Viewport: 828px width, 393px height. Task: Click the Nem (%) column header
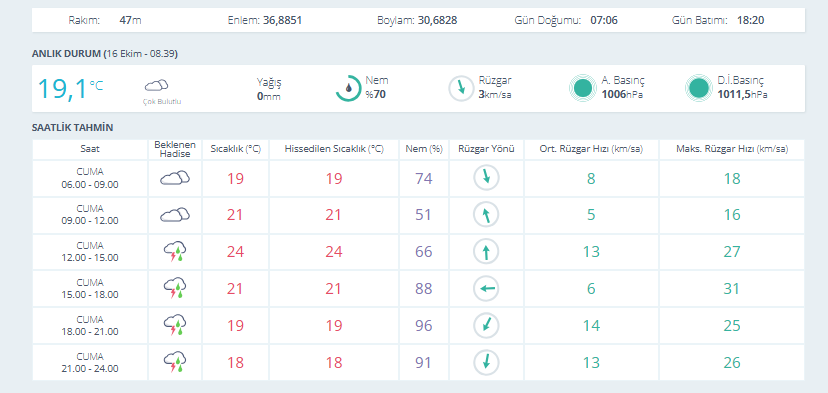click(424, 149)
